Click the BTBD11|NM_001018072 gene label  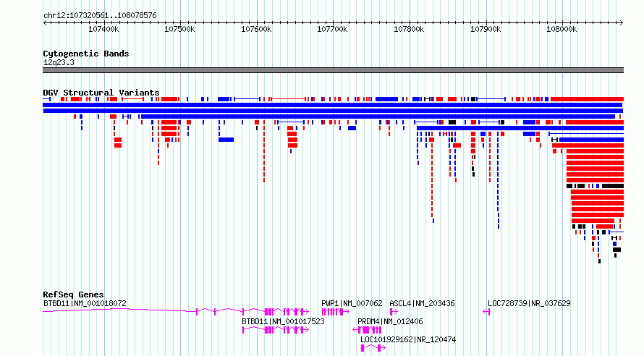pos(85,303)
